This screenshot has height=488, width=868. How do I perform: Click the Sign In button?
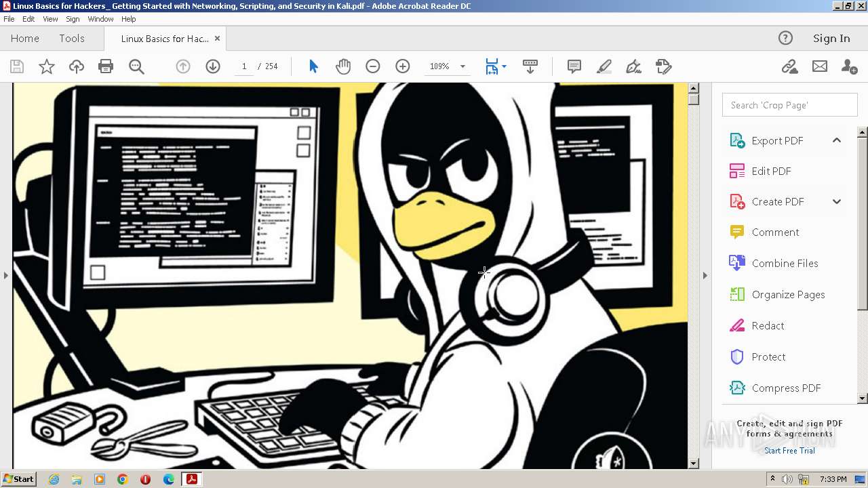pos(831,39)
